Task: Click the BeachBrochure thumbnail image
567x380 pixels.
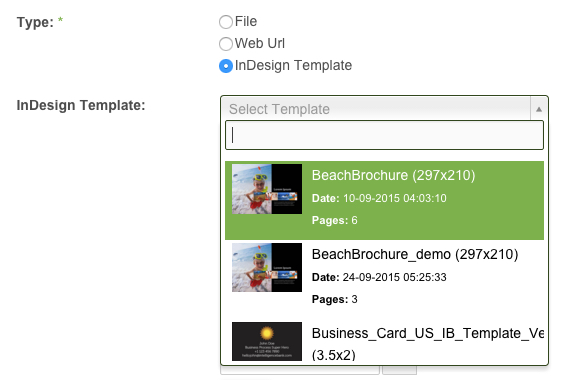Action: 267,189
